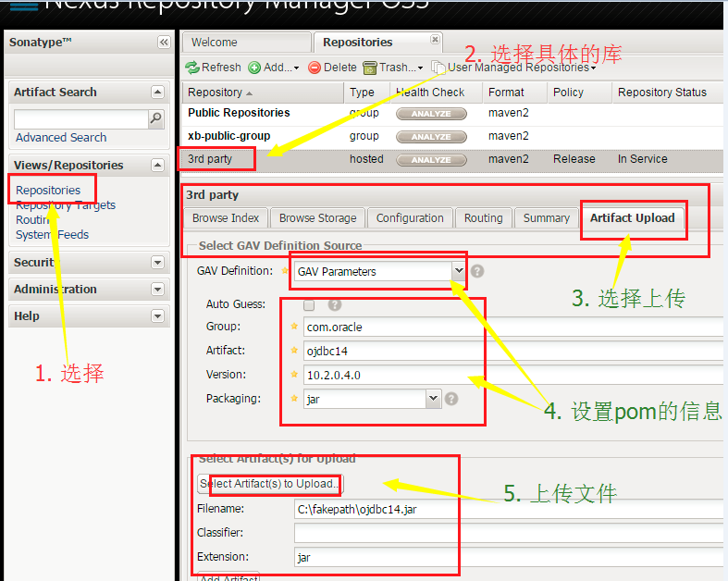Click the GAV Definition help icon
Screen dimensions: 728x581
click(477, 271)
